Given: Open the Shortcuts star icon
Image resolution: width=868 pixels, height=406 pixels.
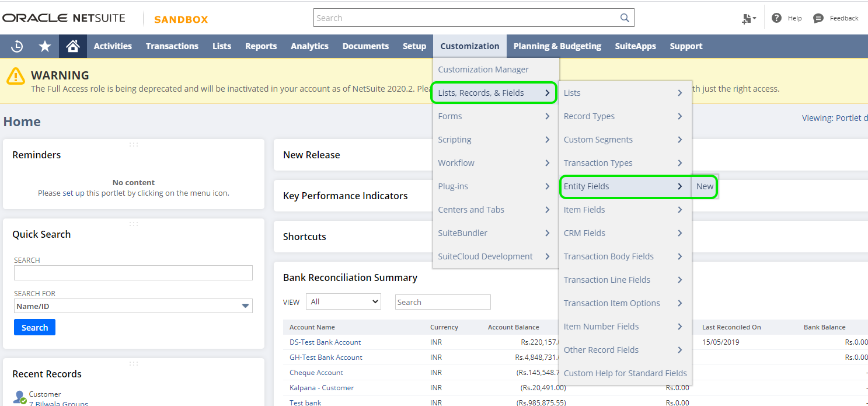Looking at the screenshot, I should (x=45, y=46).
